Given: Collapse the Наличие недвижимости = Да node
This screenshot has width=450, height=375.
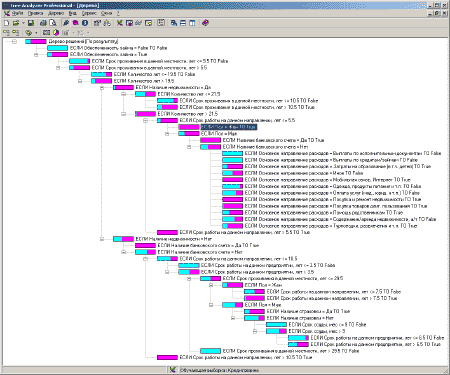Looking at the screenshot, I should pos(102,88).
